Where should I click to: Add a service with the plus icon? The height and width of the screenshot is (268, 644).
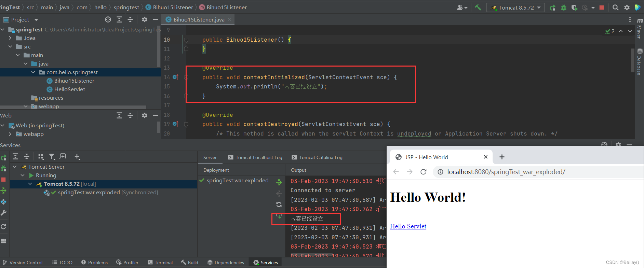77,157
